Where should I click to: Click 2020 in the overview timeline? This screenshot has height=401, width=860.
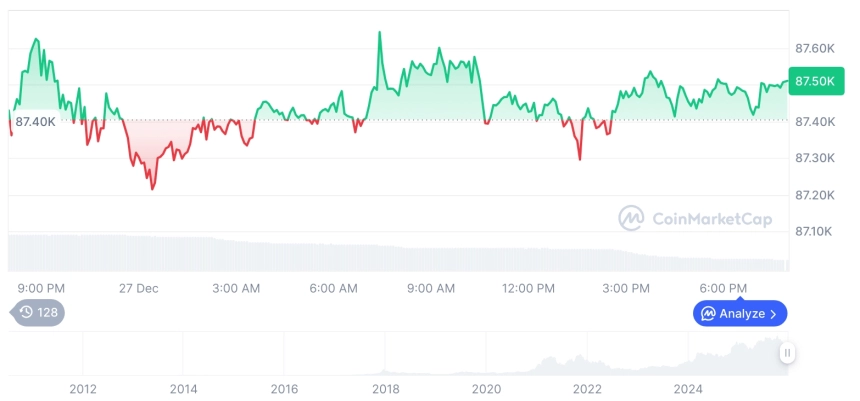click(x=486, y=388)
